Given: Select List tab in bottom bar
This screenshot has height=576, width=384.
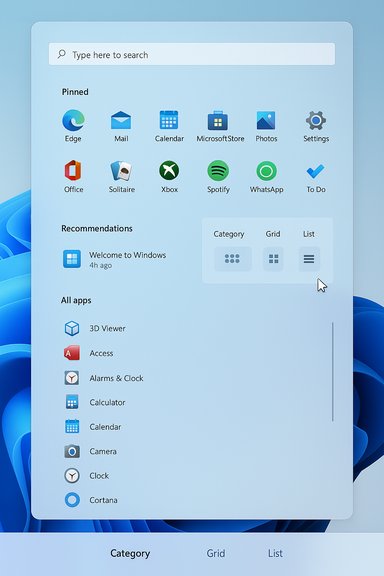Looking at the screenshot, I should pyautogui.click(x=275, y=553).
